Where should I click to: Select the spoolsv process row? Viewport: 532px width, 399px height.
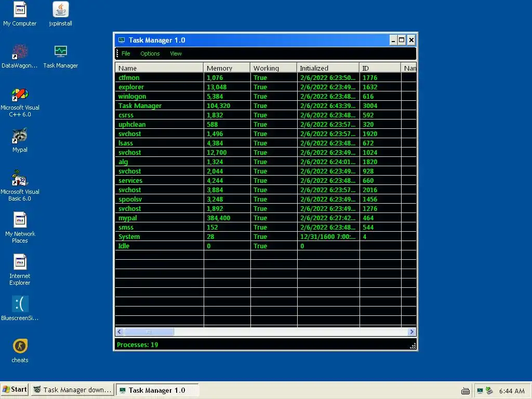click(265, 199)
